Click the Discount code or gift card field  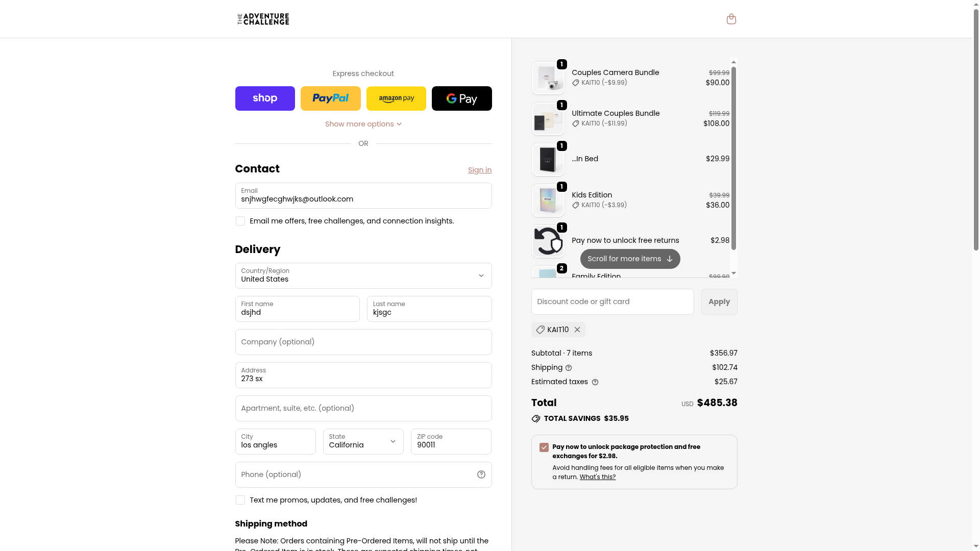612,302
